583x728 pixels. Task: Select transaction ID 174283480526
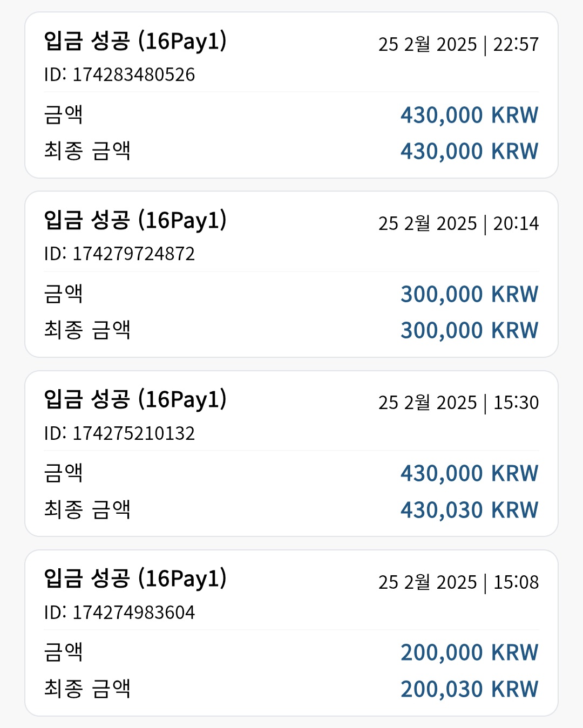pyautogui.click(x=119, y=74)
